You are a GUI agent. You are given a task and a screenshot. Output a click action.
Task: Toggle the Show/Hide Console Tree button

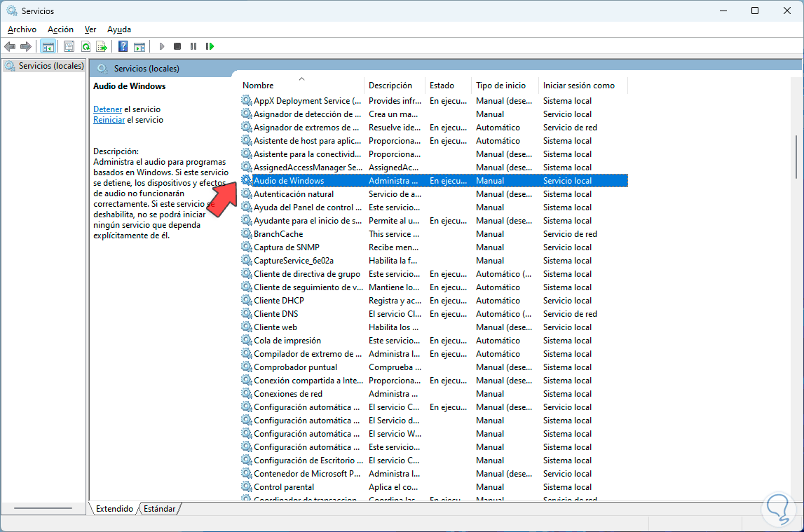tap(48, 47)
